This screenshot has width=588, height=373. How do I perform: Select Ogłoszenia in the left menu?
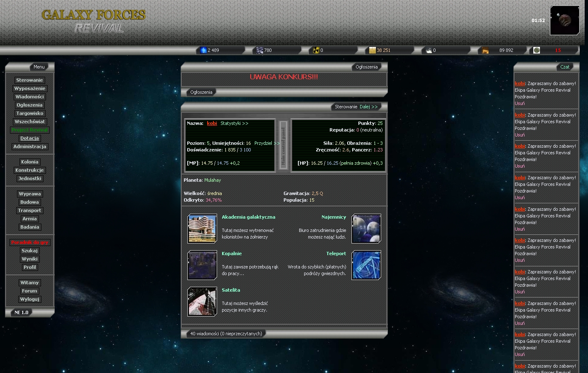coord(29,105)
